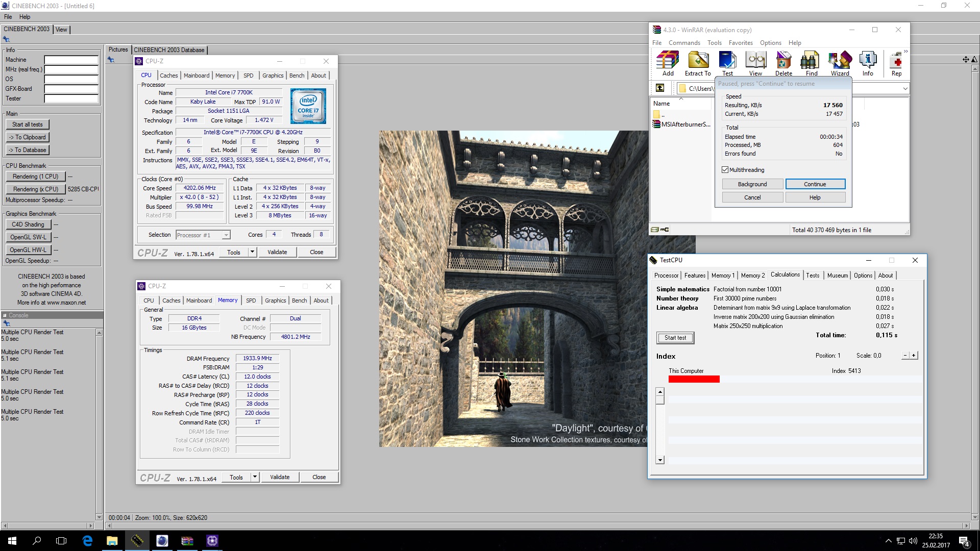Open the Museum tab in TestCPU
This screenshot has width=980, height=551.
coord(838,275)
